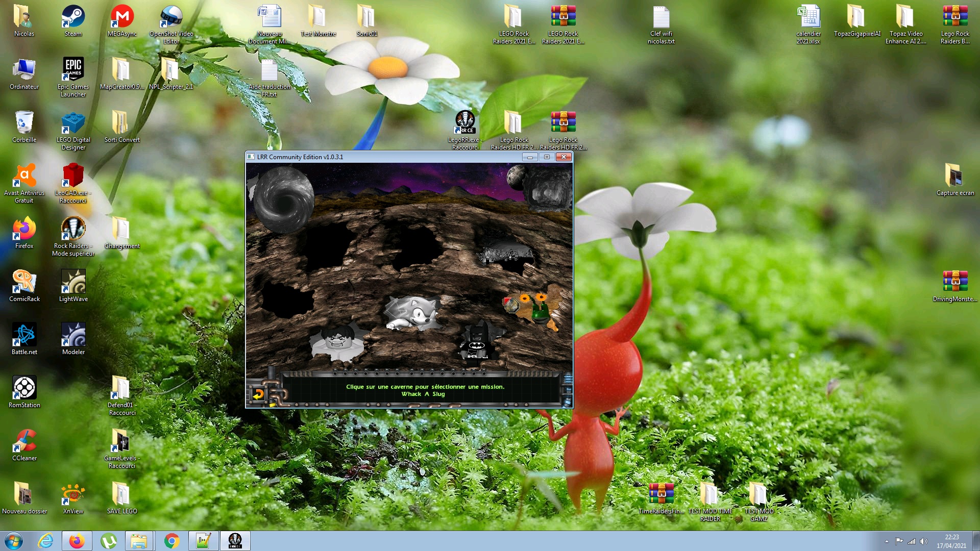Open the Windows Start menu
Screen dimensions: 980x551
14,541
